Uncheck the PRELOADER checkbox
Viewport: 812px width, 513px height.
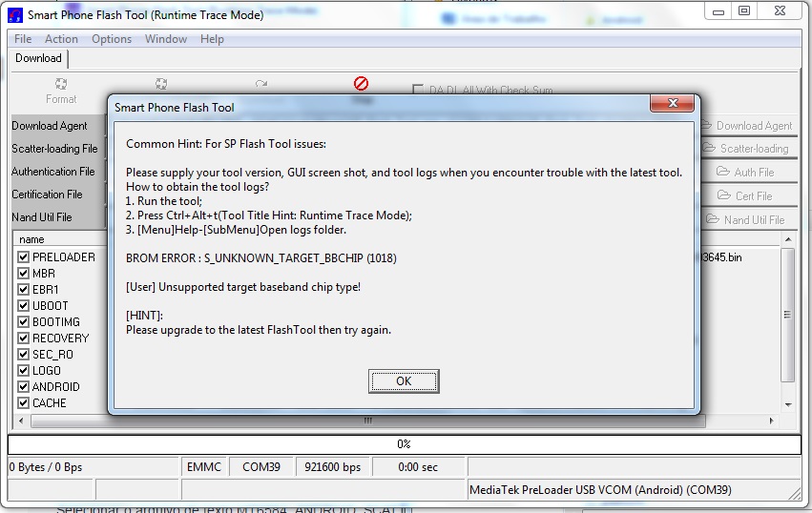[x=23, y=256]
